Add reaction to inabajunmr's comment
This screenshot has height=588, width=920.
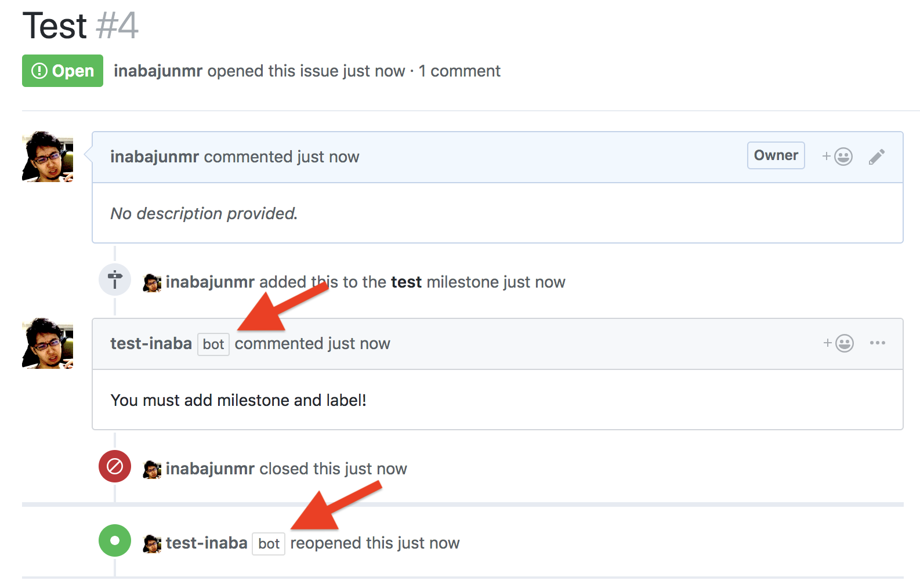(x=837, y=157)
